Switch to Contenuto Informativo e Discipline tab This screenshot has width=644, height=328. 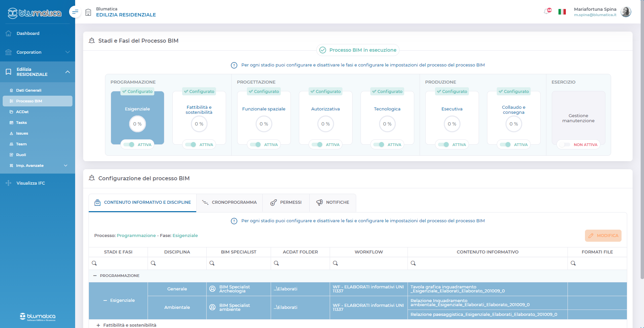tap(143, 202)
